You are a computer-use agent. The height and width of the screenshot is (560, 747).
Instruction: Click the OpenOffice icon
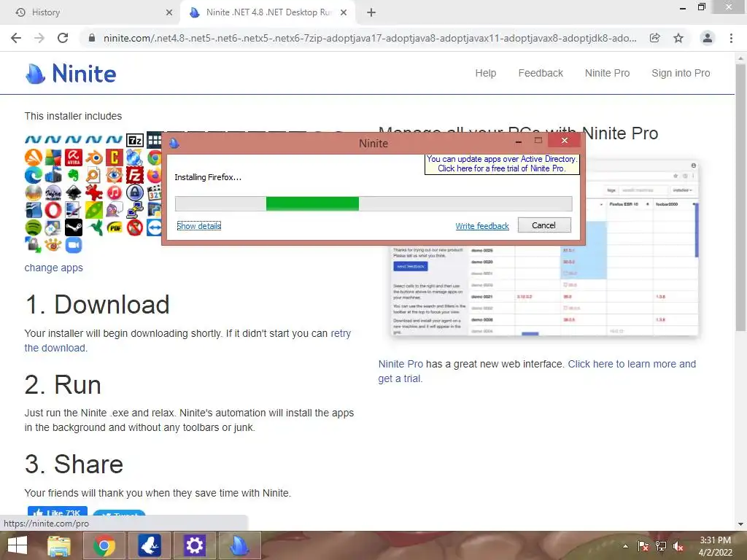click(34, 210)
